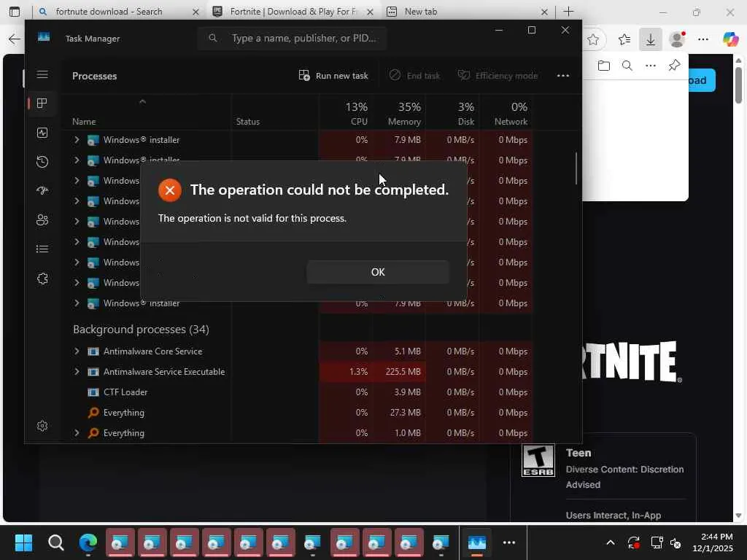
Task: Open Task Manager taskbar icon
Action: coord(476,542)
